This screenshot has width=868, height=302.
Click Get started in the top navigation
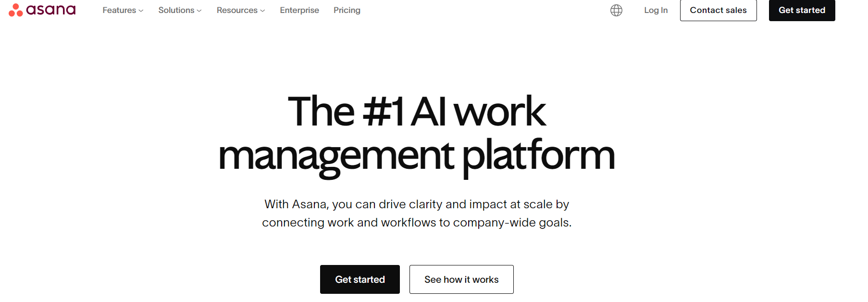coord(802,10)
